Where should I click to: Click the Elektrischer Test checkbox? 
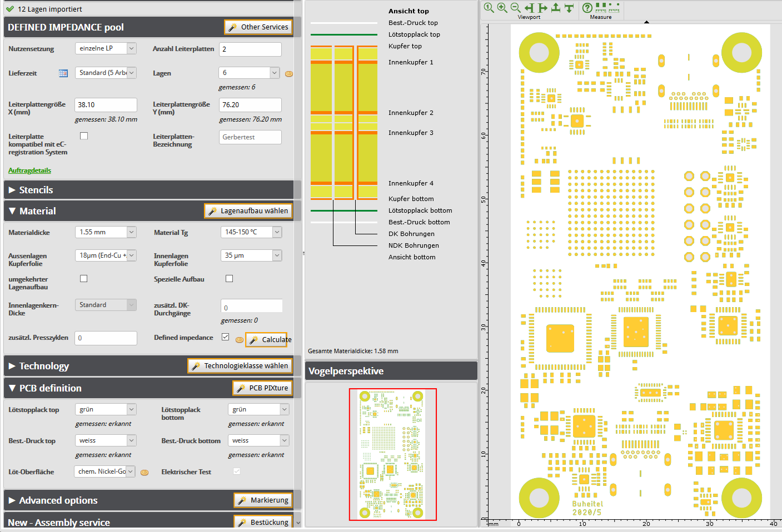pyautogui.click(x=237, y=471)
